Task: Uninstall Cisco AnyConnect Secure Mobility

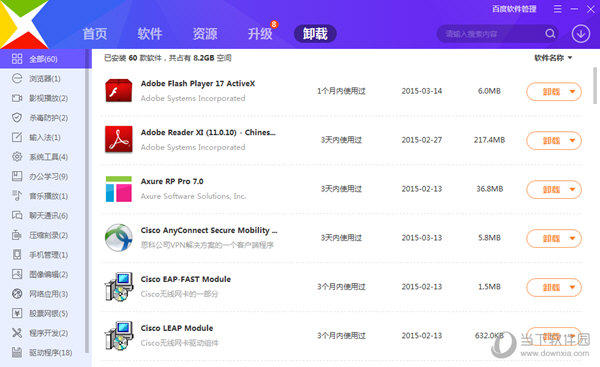Action: point(551,238)
